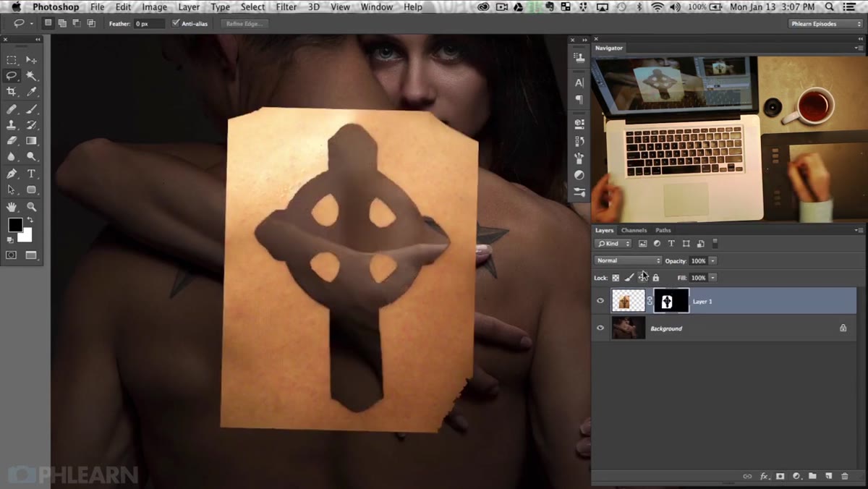Screen dimensions: 868x489
Task: Open the Window menu
Action: coord(376,7)
